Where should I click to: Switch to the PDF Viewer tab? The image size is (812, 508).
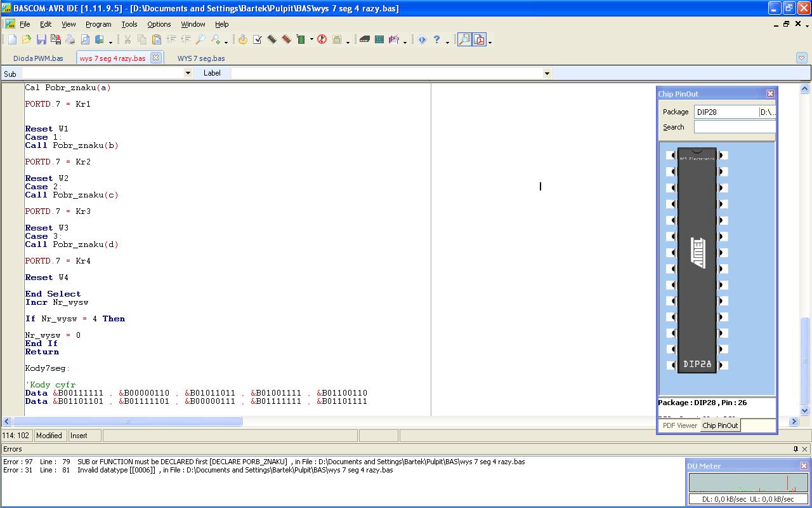coord(679,425)
